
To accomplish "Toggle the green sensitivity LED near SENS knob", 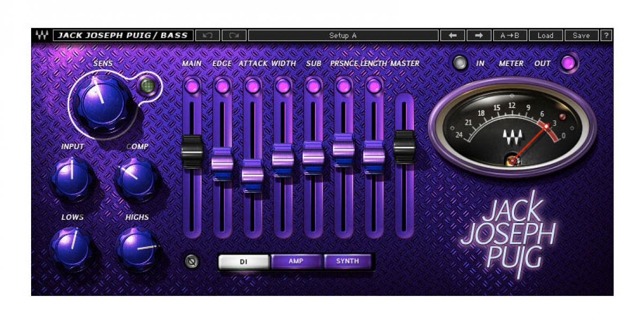I will [147, 86].
